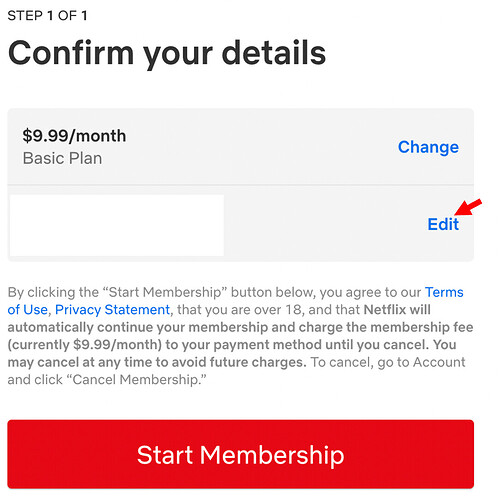Click the 'By clicking the' opening text

tap(53, 292)
